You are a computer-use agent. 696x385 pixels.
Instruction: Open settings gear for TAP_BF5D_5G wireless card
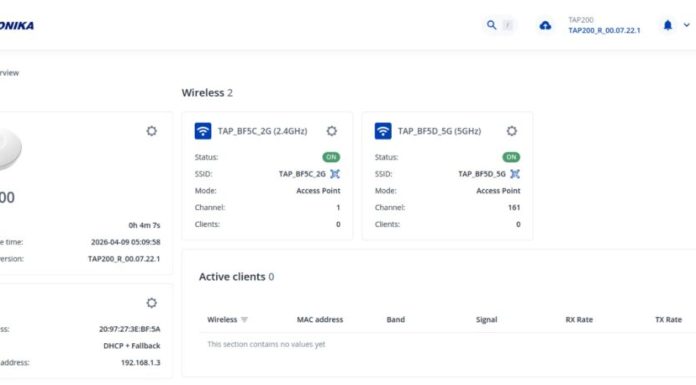[512, 131]
